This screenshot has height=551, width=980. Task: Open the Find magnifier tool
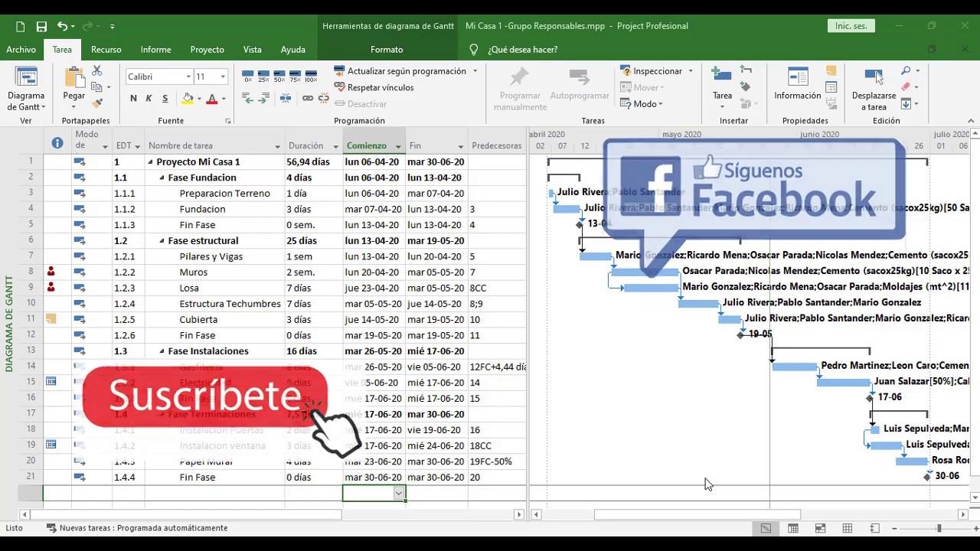point(906,70)
